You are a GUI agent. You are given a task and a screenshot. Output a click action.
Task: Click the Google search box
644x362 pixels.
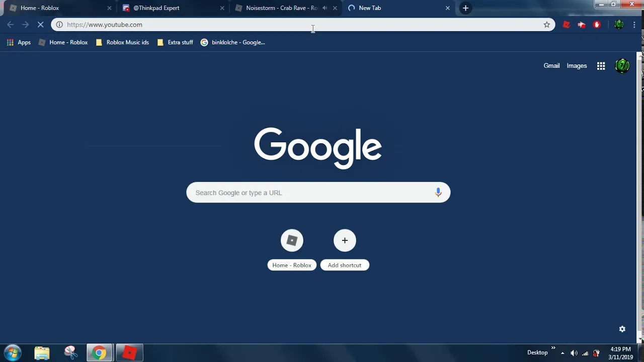click(x=318, y=193)
